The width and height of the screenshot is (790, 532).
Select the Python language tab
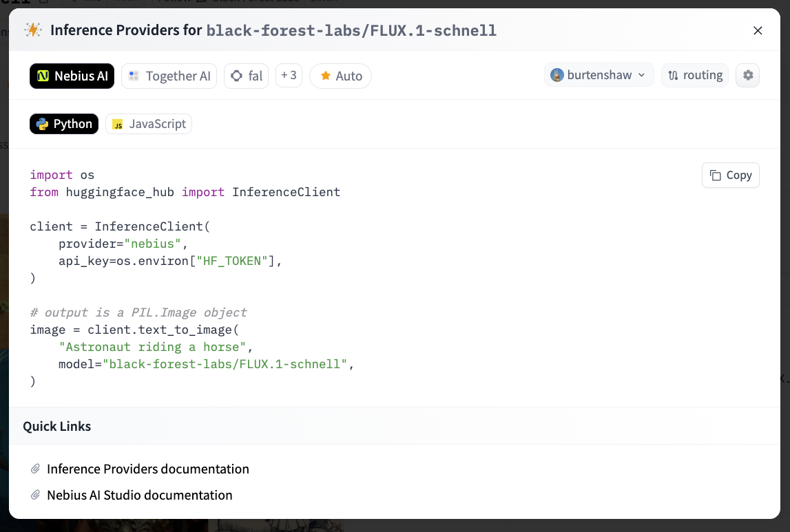(x=64, y=123)
